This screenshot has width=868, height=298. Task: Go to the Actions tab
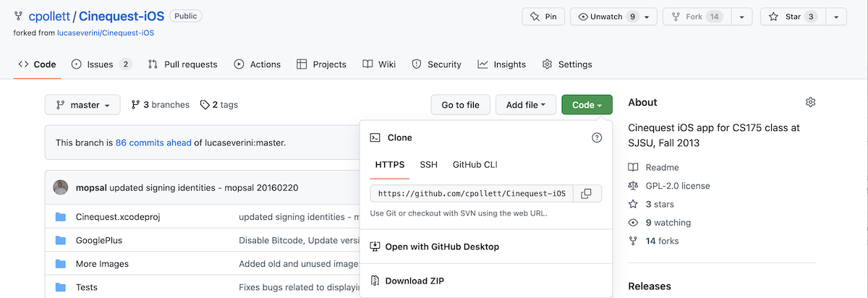coord(257,64)
